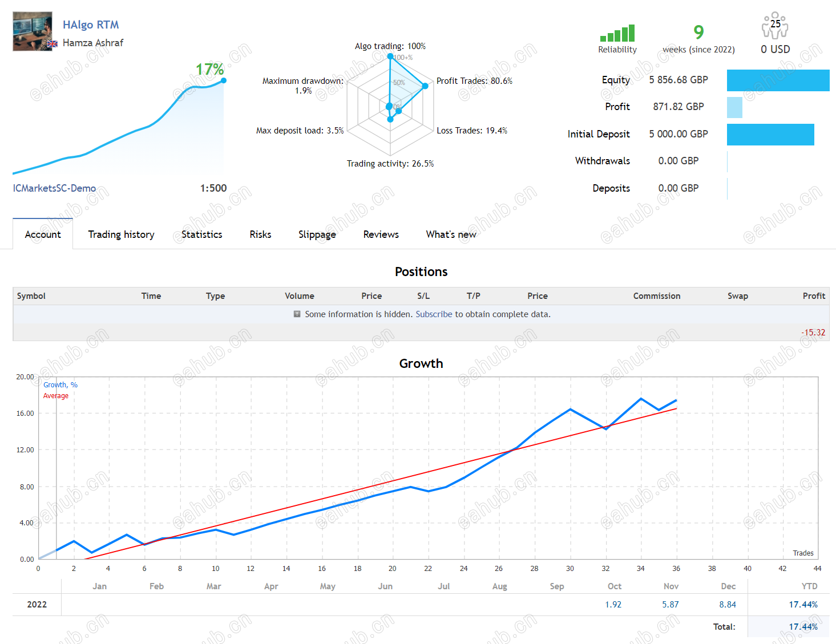This screenshot has height=644, width=836.
Task: Click the -15.32 profit value in Positions
Action: point(813,333)
